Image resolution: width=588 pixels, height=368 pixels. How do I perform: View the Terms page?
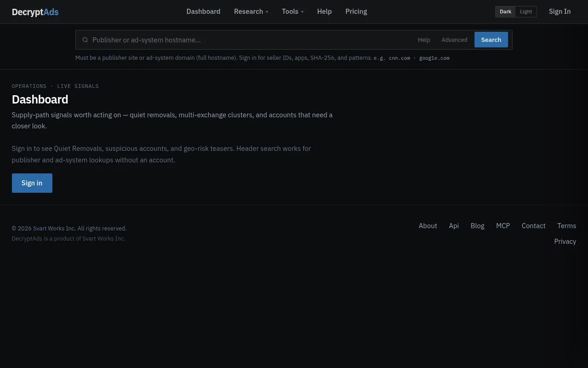coord(566,226)
